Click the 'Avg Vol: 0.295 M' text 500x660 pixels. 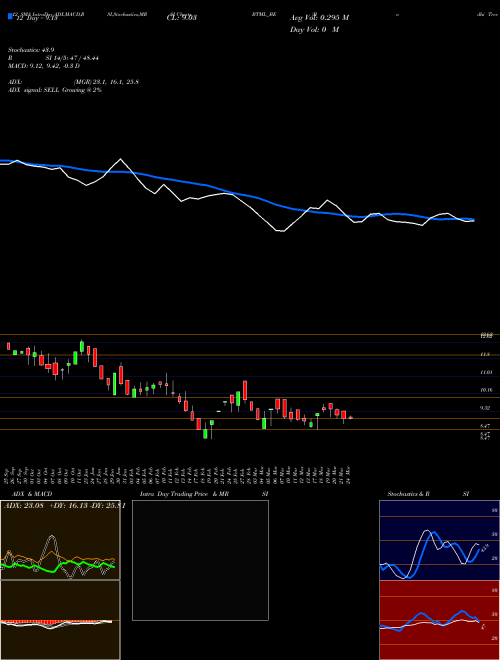pyautogui.click(x=319, y=18)
